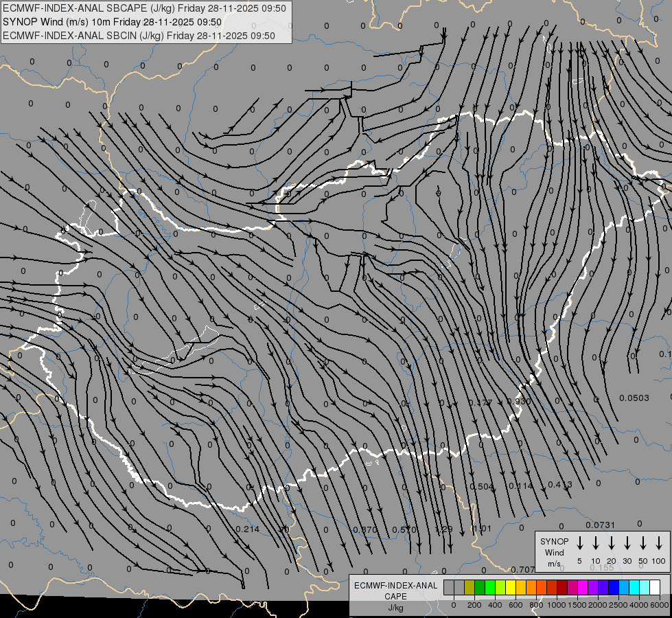Click the pure blue CAPE swatch at 2500
Image resolution: width=672 pixels, height=618 pixels.
(614, 588)
